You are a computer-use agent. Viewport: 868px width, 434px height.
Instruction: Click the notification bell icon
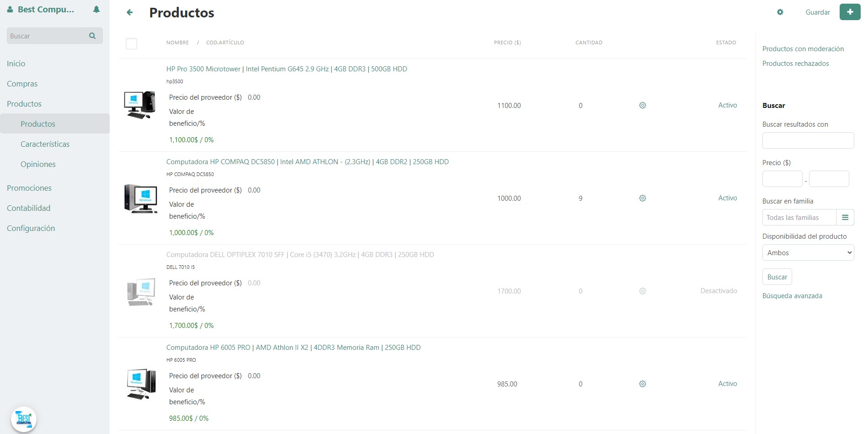[x=96, y=10]
